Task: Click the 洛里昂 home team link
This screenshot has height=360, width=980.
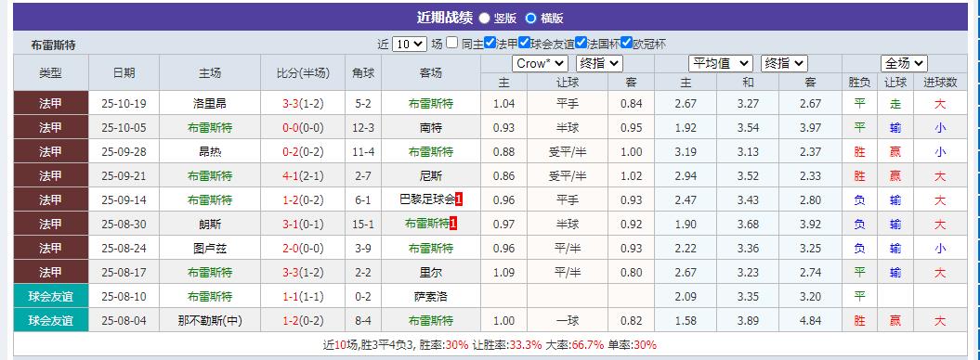Action: 209,104
